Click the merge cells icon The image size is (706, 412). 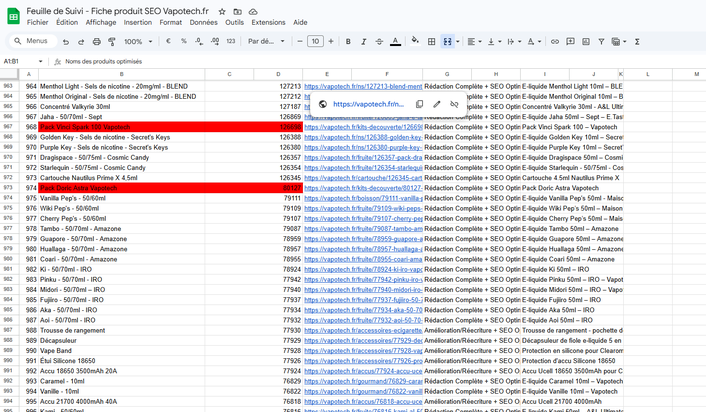448,42
